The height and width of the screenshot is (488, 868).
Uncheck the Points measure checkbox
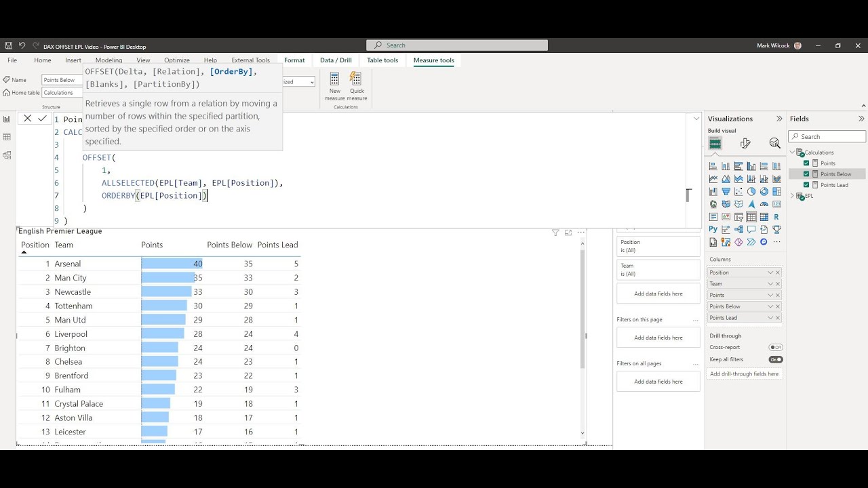pos(806,163)
